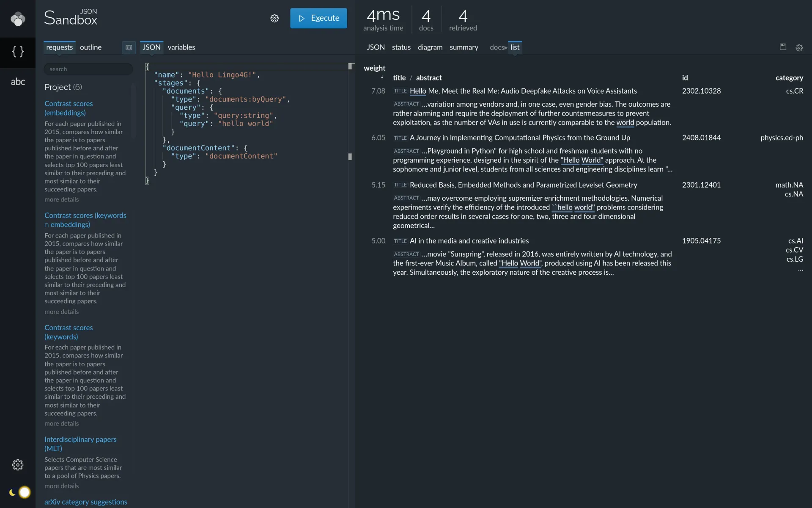Open global settings gear at sidebar bottom
The image size is (812, 508).
click(18, 465)
